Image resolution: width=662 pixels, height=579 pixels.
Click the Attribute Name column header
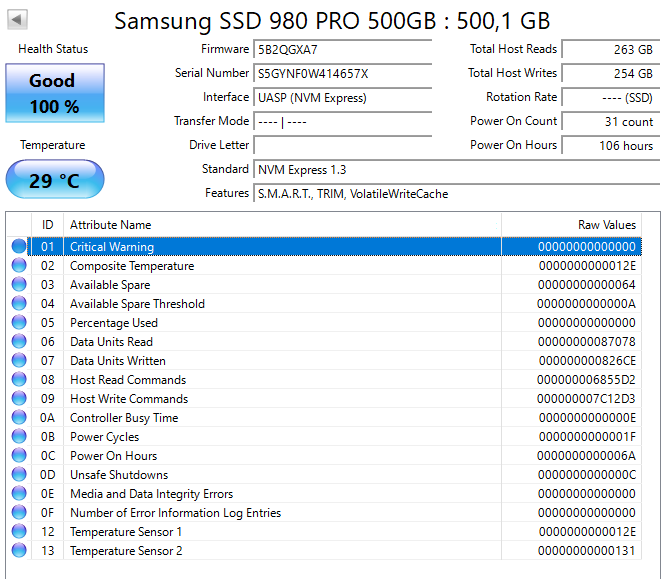[280, 225]
